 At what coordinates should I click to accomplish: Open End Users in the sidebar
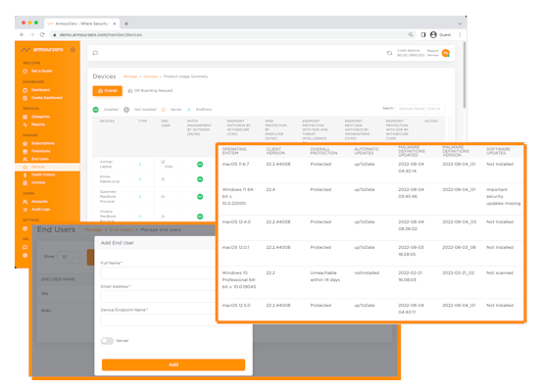pos(40,159)
